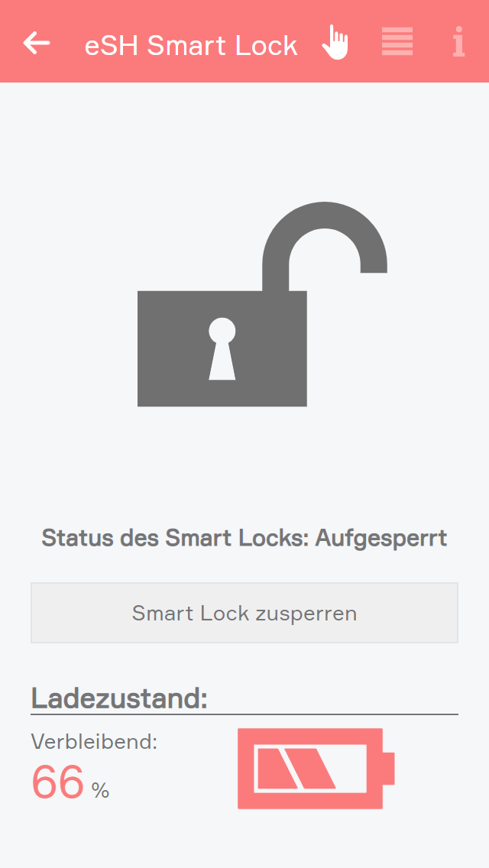Click the empty section inside the battery
Image resolution: width=489 pixels, height=868 pixels.
(x=349, y=769)
